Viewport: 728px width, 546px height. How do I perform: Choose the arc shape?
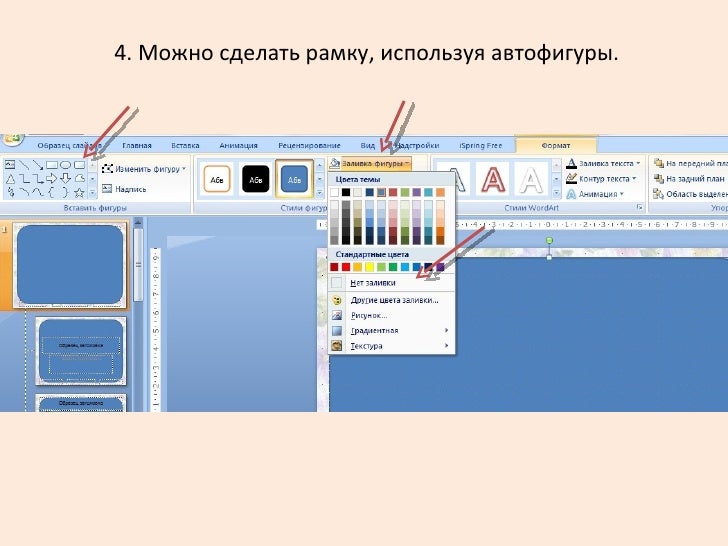tap(24, 192)
